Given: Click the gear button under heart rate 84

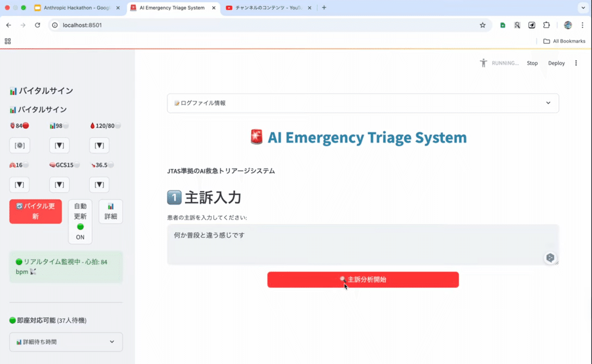Looking at the screenshot, I should click(x=20, y=146).
